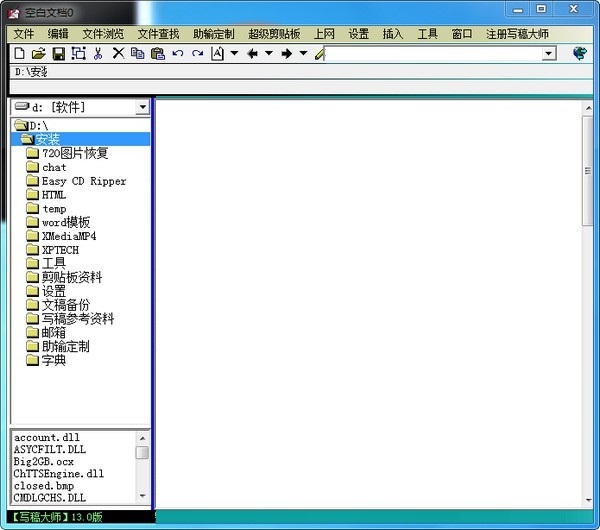
Task: Open dropdown arrow beside the font A icon
Action: point(234,53)
